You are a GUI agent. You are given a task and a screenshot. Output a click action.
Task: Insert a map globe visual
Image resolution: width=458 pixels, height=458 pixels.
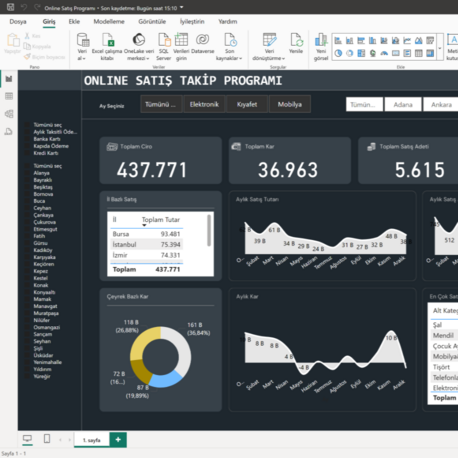373,53
